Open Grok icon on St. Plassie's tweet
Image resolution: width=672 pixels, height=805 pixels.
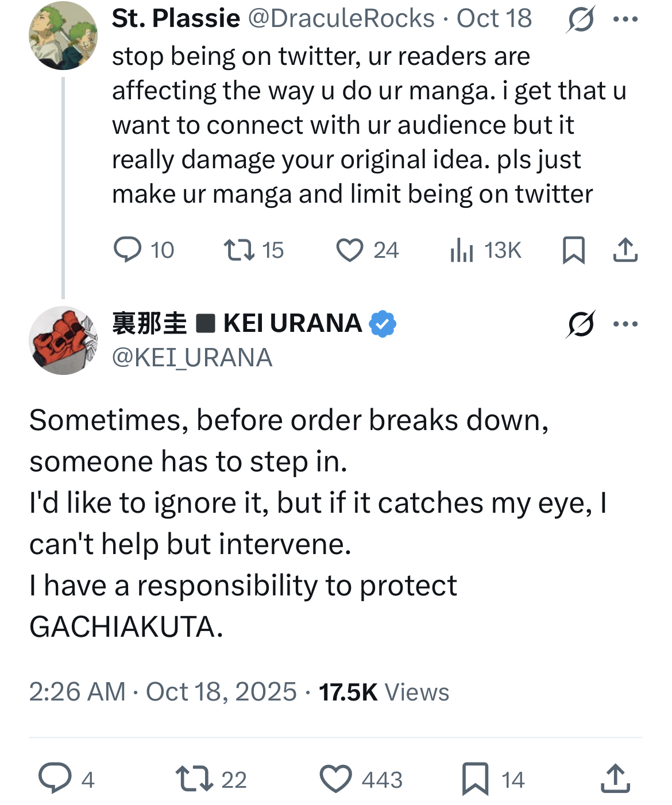tap(580, 21)
